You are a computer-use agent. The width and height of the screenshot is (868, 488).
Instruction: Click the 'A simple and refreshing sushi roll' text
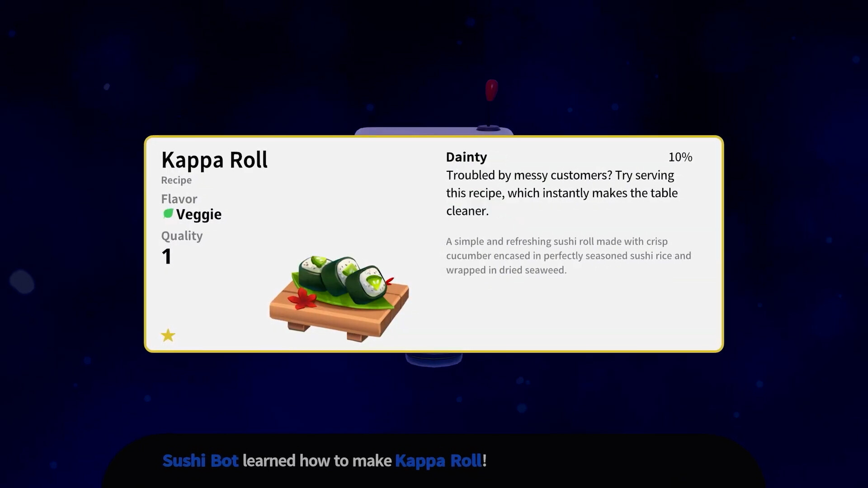click(568, 256)
